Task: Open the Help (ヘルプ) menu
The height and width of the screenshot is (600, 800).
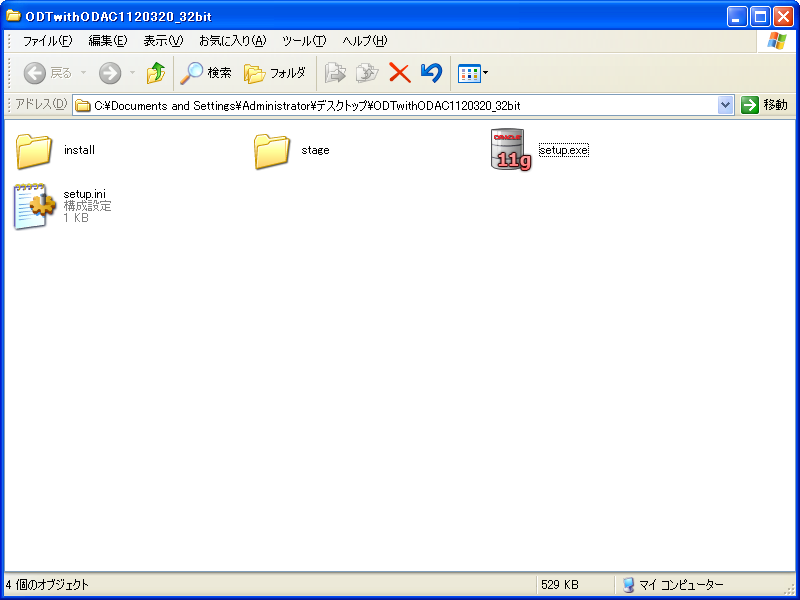Action: pos(364,41)
